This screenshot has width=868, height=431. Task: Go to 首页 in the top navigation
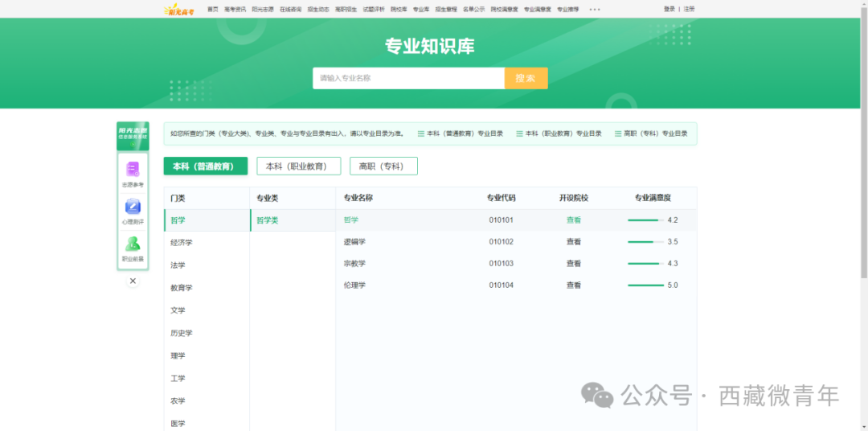click(212, 10)
